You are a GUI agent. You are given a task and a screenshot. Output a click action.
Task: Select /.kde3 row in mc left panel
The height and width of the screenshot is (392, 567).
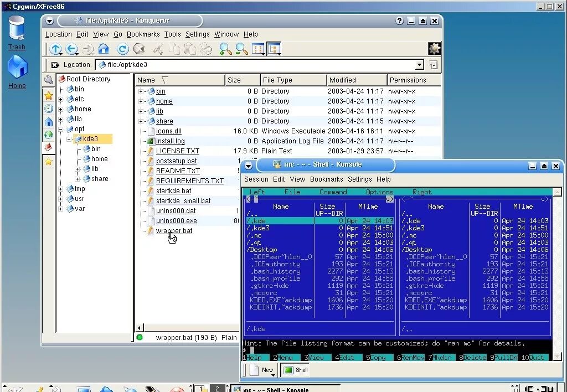tap(319, 228)
